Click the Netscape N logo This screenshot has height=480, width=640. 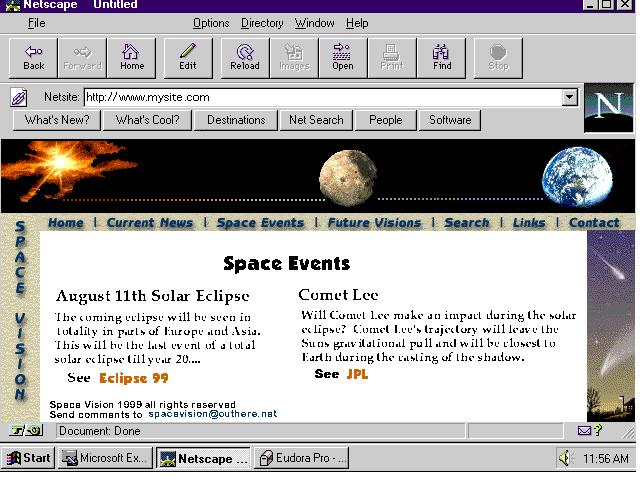click(x=608, y=108)
